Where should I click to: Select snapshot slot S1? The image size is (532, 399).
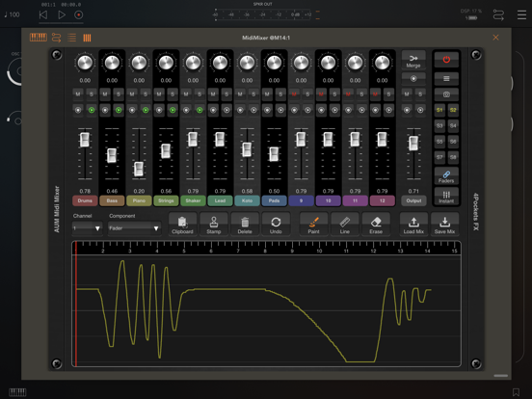pos(439,110)
